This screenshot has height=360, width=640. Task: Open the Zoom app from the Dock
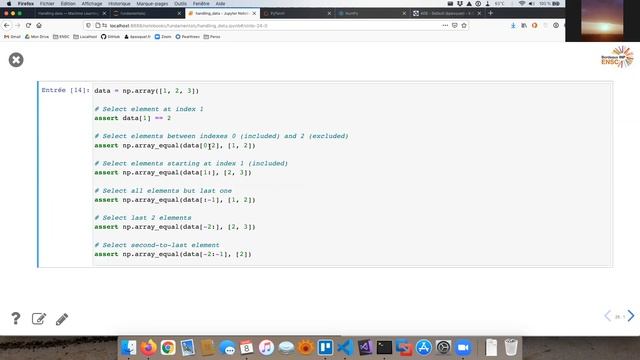coord(463,348)
